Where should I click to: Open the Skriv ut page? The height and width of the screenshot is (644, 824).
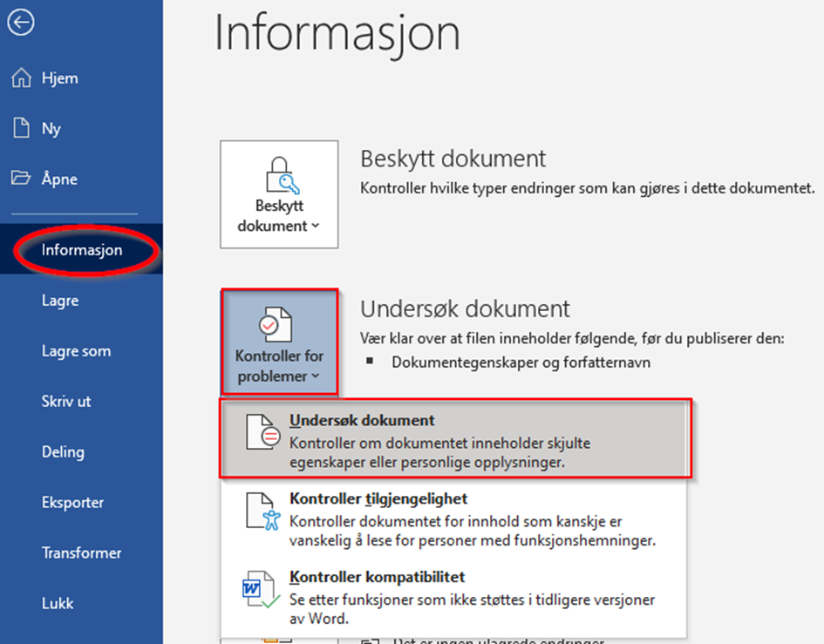pos(66,402)
